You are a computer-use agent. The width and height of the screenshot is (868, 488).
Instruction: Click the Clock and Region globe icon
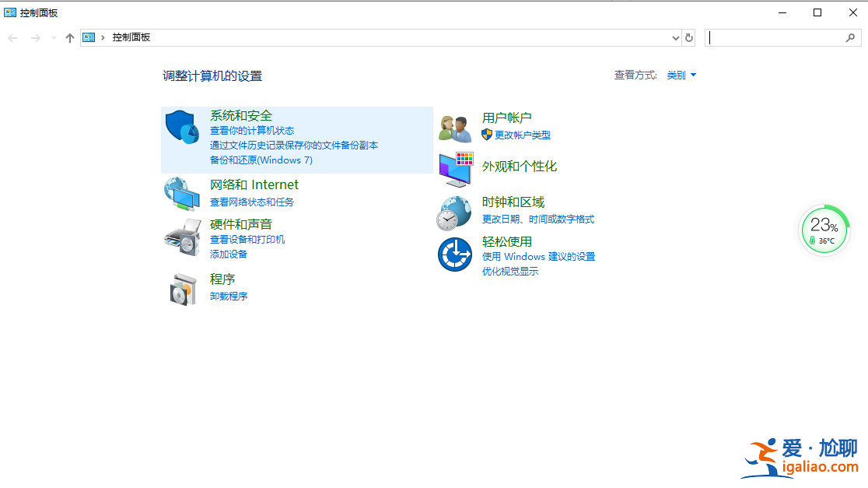pos(454,212)
